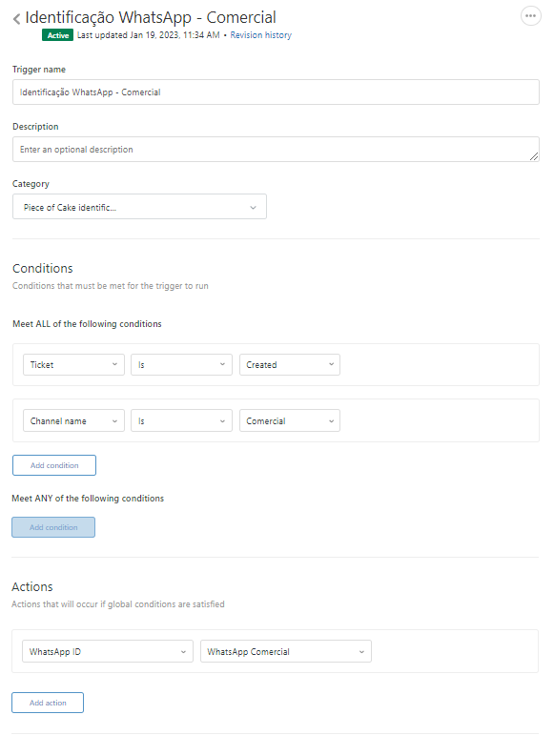Focus the Trigger name input field
This screenshot has width=554, height=756.
(276, 92)
